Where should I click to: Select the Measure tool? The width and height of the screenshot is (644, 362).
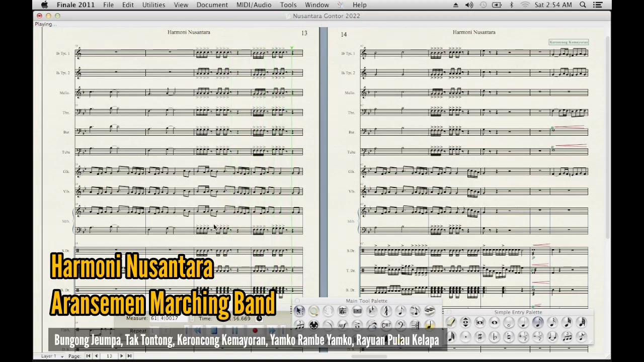[357, 311]
